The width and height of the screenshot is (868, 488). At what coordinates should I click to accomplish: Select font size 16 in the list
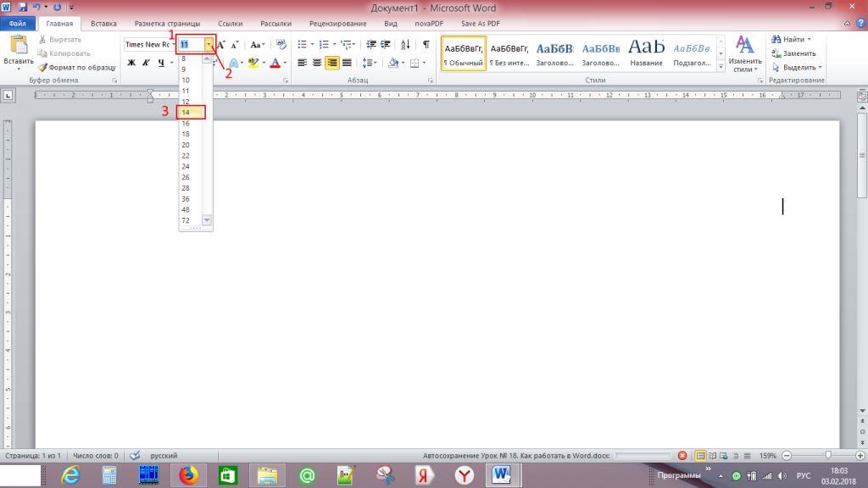pos(191,124)
